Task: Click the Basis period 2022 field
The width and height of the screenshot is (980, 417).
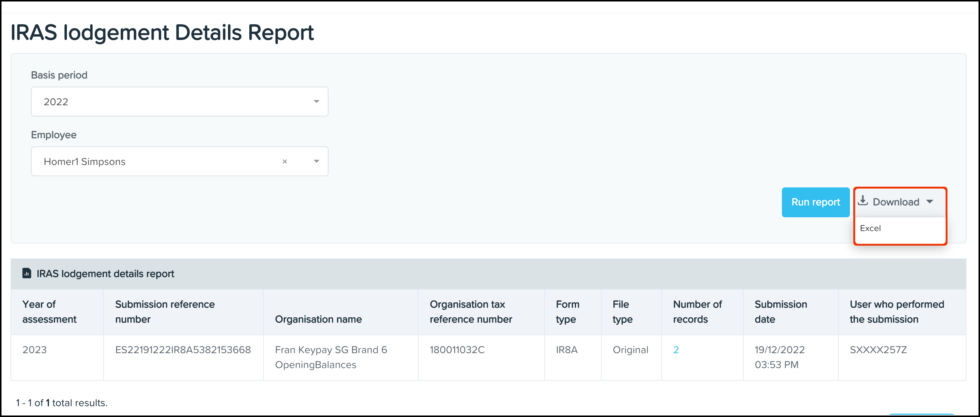Action: 171,102
